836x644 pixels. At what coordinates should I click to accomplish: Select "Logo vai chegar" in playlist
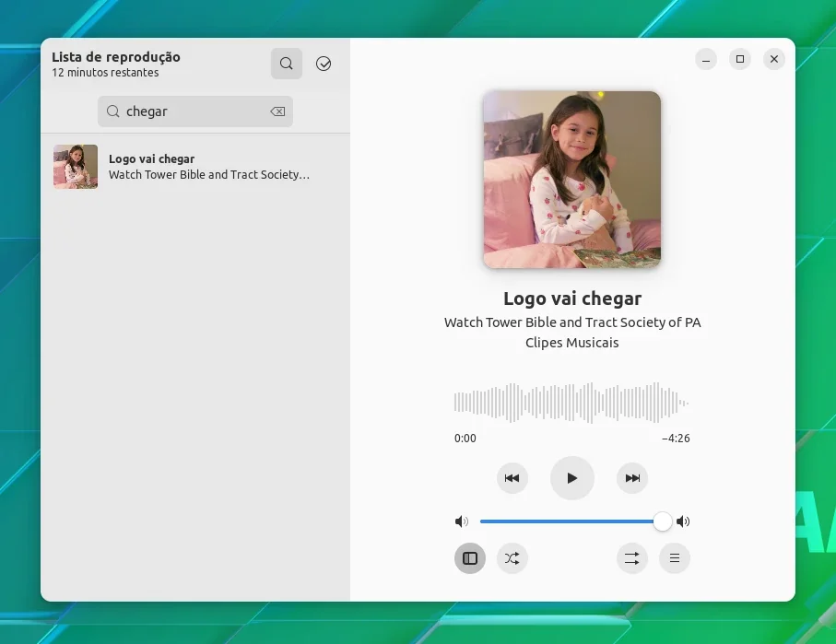click(195, 167)
